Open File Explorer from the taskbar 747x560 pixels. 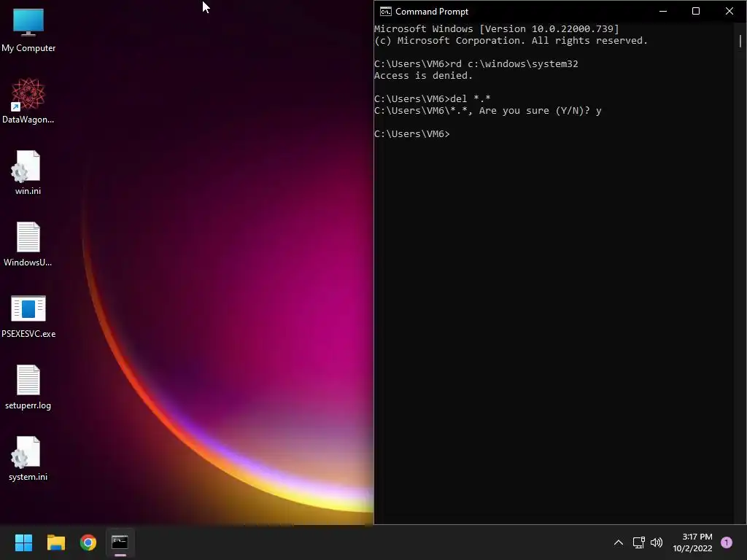click(x=55, y=542)
